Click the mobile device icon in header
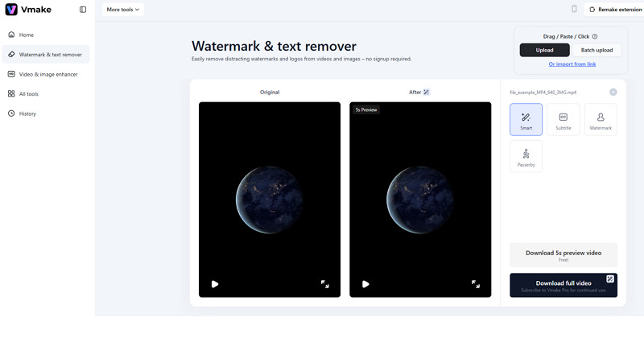Viewport: 644px width, 359px height. 574,9
